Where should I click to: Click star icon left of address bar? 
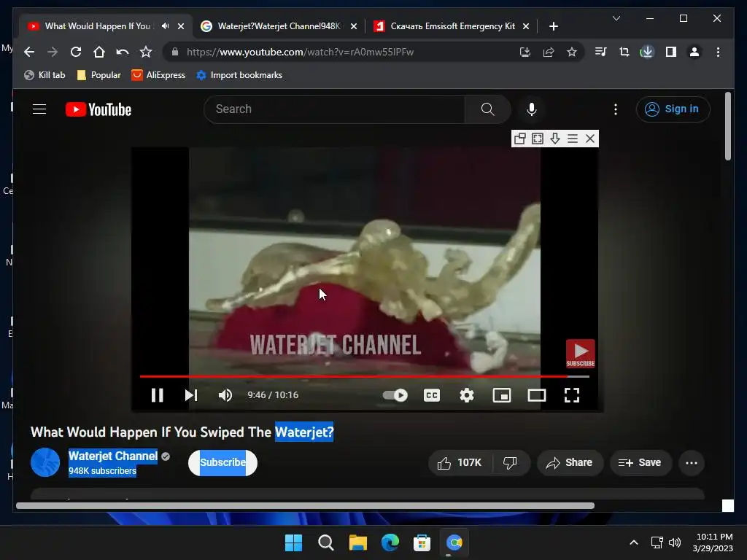tap(146, 52)
